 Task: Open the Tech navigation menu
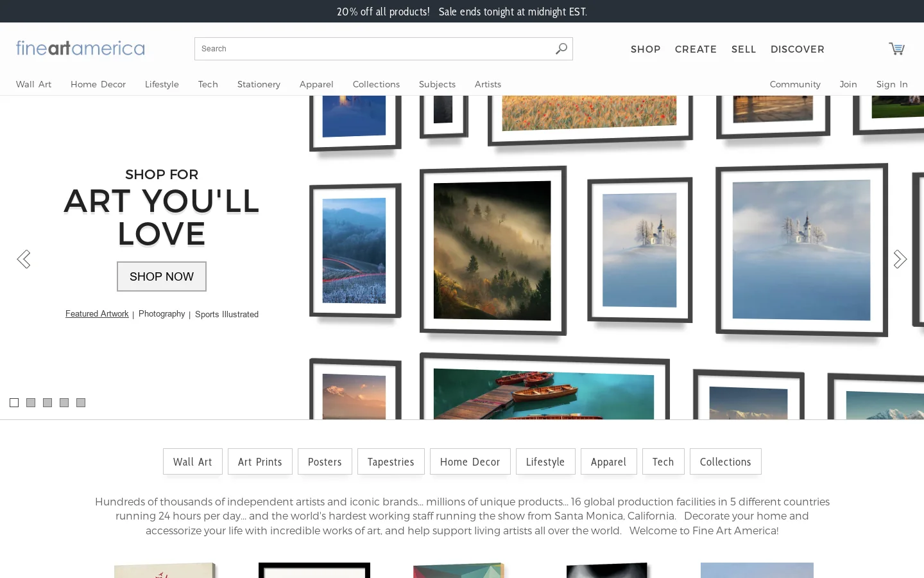pos(208,84)
